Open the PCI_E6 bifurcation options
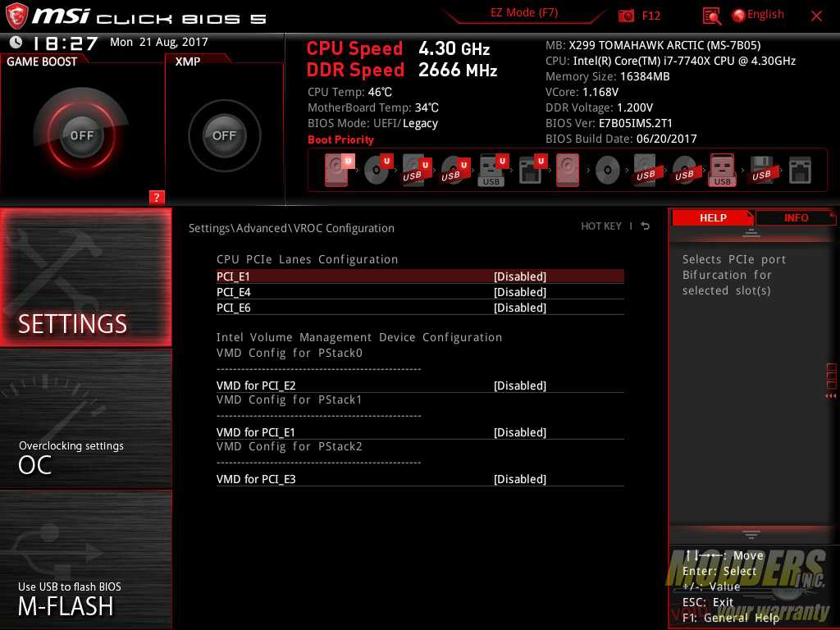The width and height of the screenshot is (840, 630). pos(420,307)
